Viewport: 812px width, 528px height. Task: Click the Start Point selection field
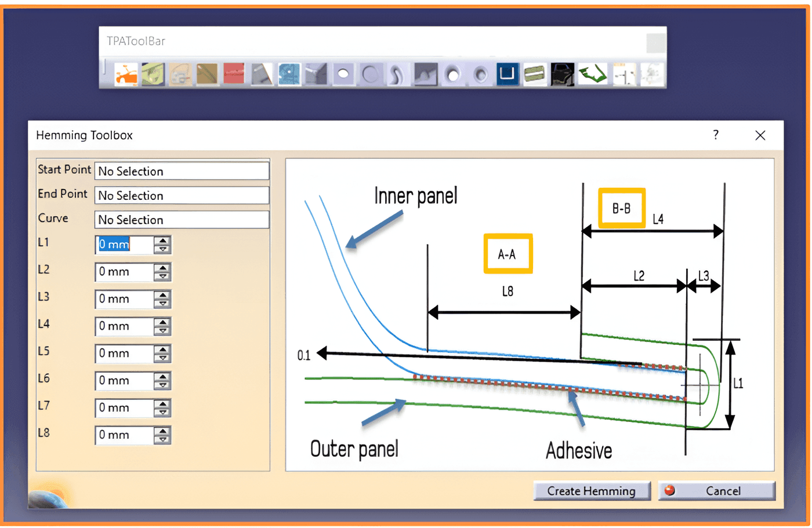coord(182,171)
